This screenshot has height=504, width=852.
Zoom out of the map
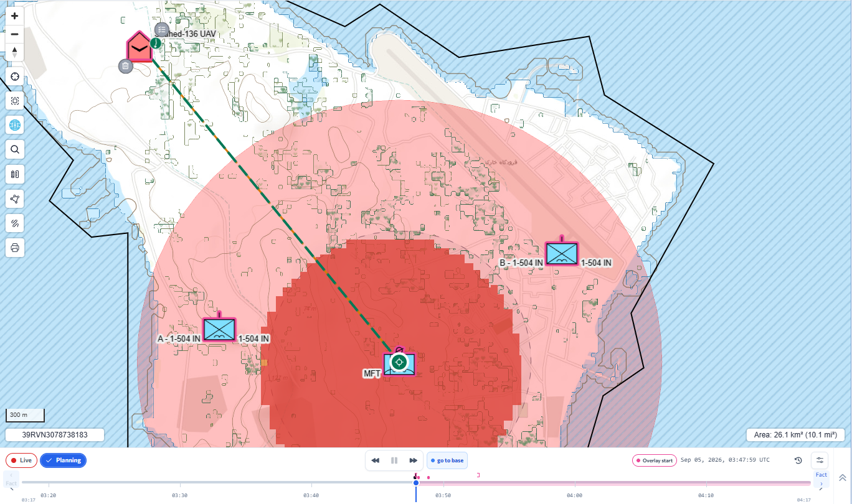(x=15, y=34)
